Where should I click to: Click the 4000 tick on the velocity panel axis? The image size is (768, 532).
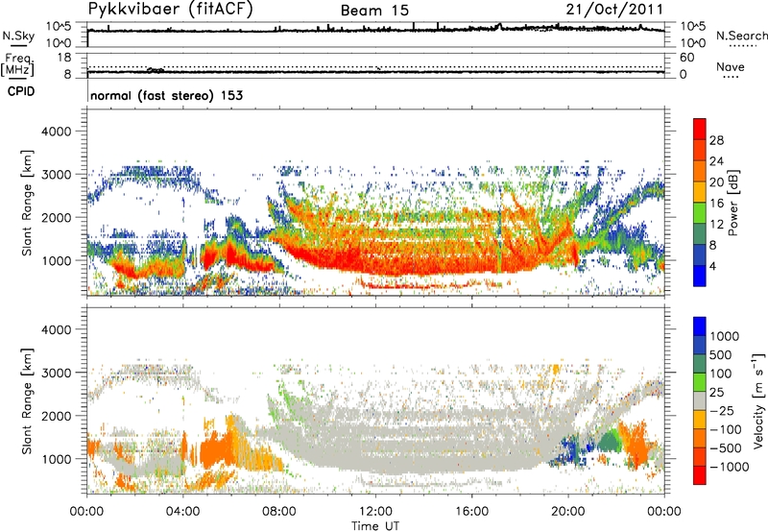tap(56, 329)
